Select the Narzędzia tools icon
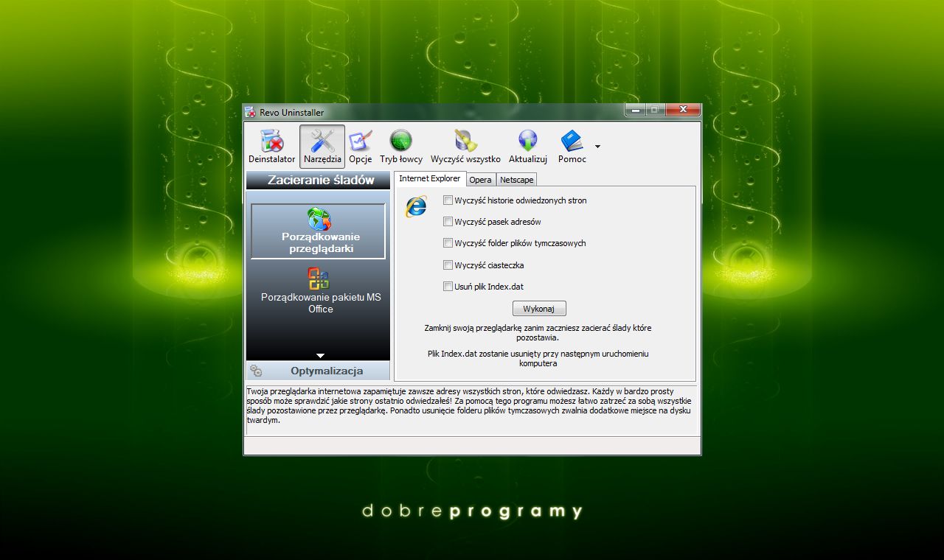 [x=322, y=146]
